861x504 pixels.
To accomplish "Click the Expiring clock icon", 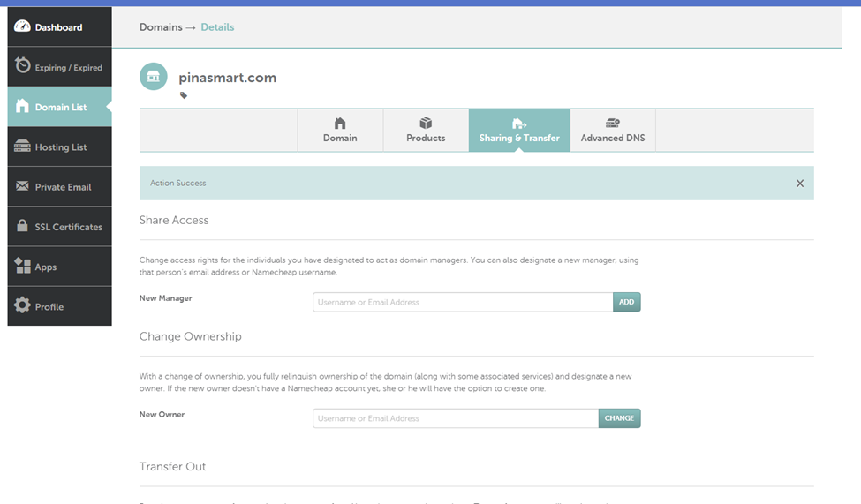I will coord(22,65).
